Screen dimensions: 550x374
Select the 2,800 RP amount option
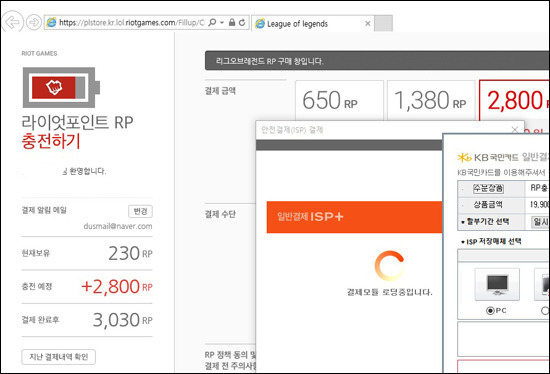[x=514, y=101]
